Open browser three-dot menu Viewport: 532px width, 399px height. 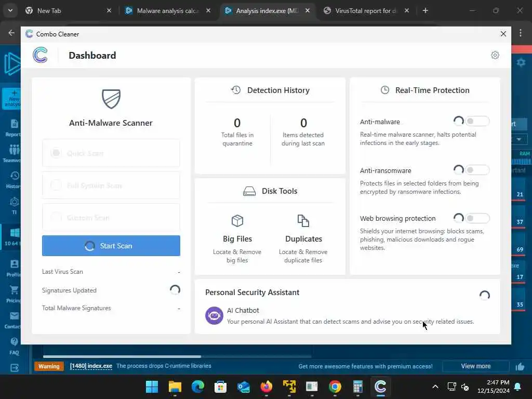point(521,33)
